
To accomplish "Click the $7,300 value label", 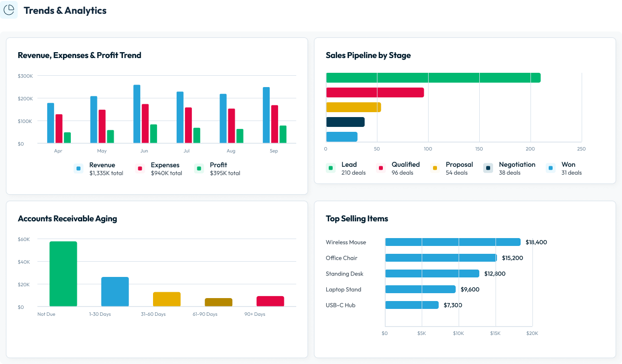I will [x=453, y=305].
